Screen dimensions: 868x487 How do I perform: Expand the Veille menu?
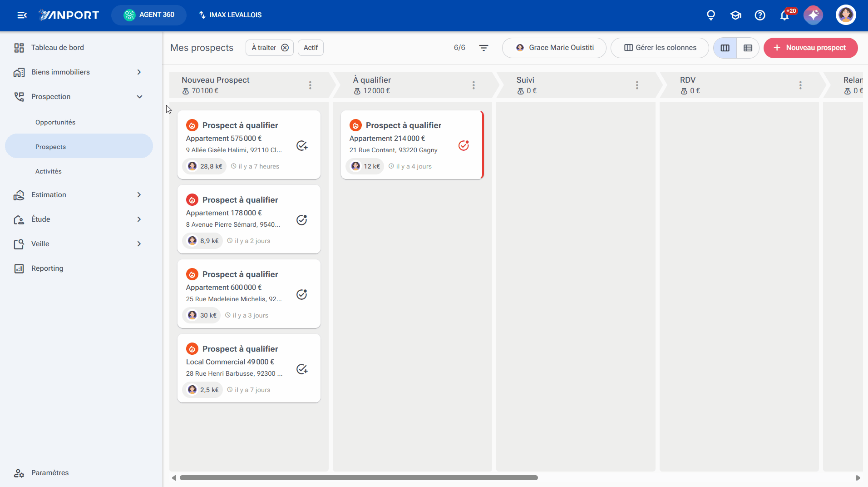pyautogui.click(x=139, y=244)
